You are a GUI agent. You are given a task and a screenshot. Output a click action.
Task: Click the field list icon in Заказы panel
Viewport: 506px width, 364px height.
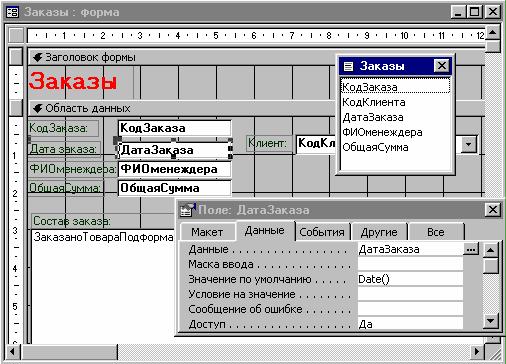point(348,66)
